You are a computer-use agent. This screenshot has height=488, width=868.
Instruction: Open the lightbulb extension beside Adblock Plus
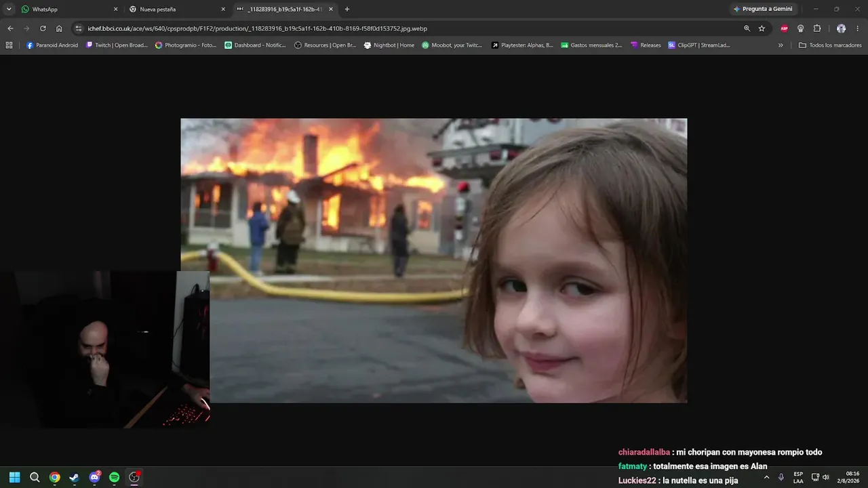click(x=800, y=28)
